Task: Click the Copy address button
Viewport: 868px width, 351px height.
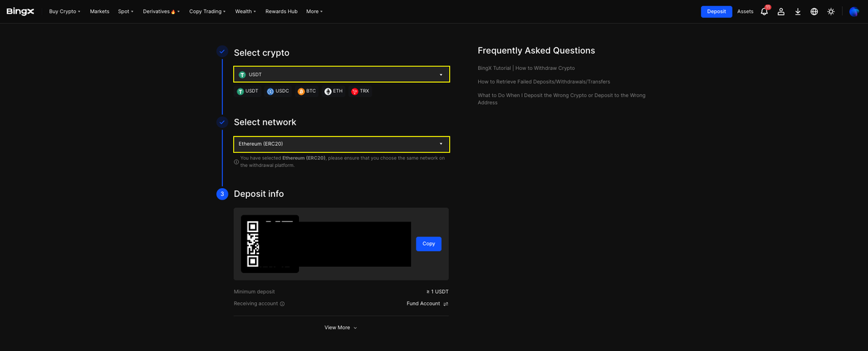Action: [429, 244]
